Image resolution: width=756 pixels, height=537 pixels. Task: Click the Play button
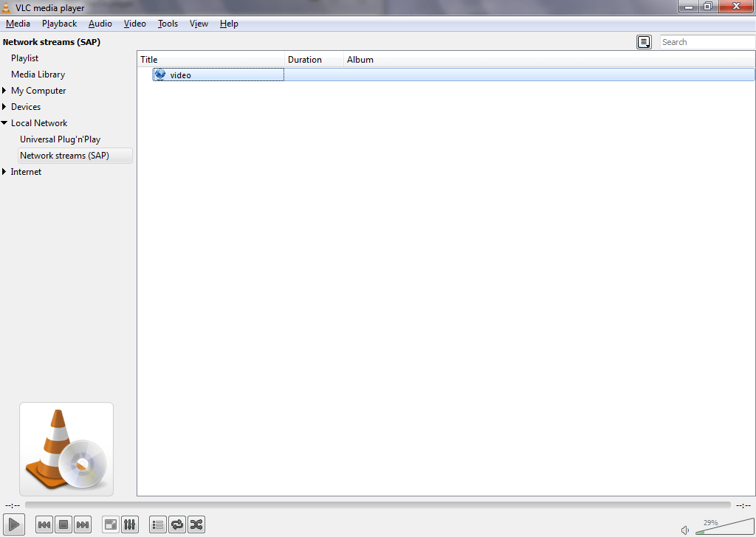(x=13, y=524)
